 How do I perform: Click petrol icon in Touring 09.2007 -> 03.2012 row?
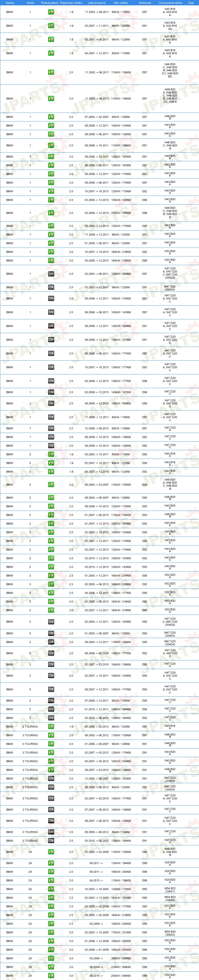(51, 770)
